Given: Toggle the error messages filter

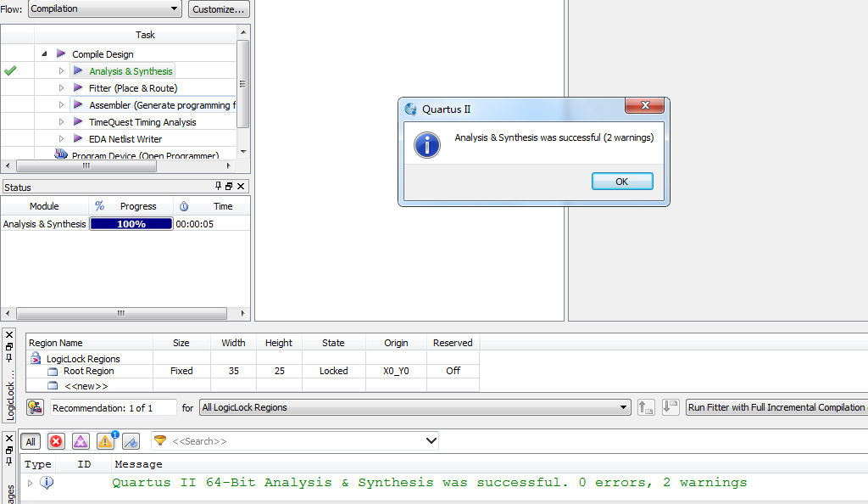Looking at the screenshot, I should (56, 441).
